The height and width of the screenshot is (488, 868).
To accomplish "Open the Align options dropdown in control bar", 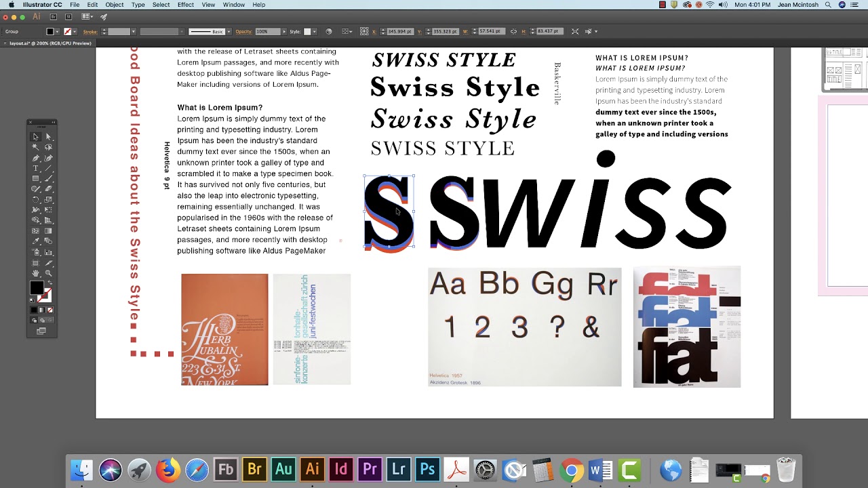I will (x=347, y=31).
